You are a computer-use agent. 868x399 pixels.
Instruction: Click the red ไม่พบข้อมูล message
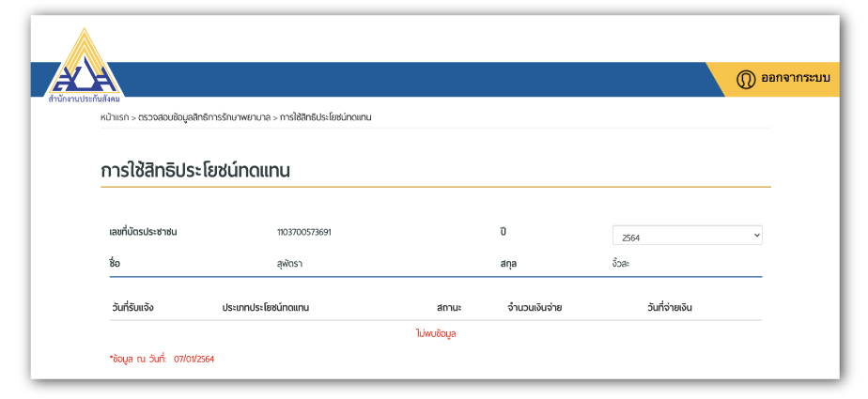pyautogui.click(x=435, y=333)
